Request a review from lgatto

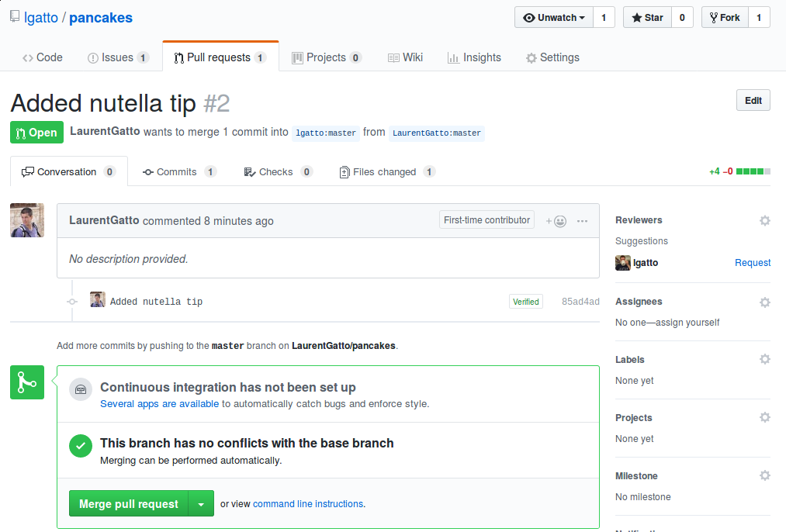point(752,262)
